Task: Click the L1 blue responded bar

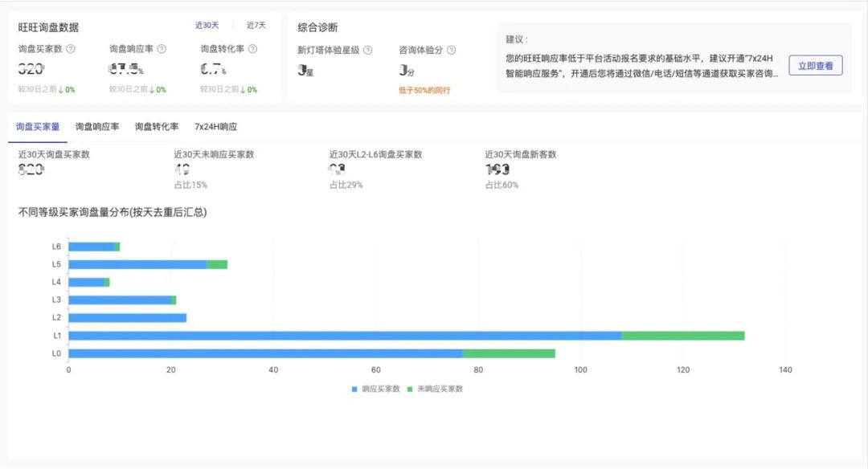Action: coord(345,336)
